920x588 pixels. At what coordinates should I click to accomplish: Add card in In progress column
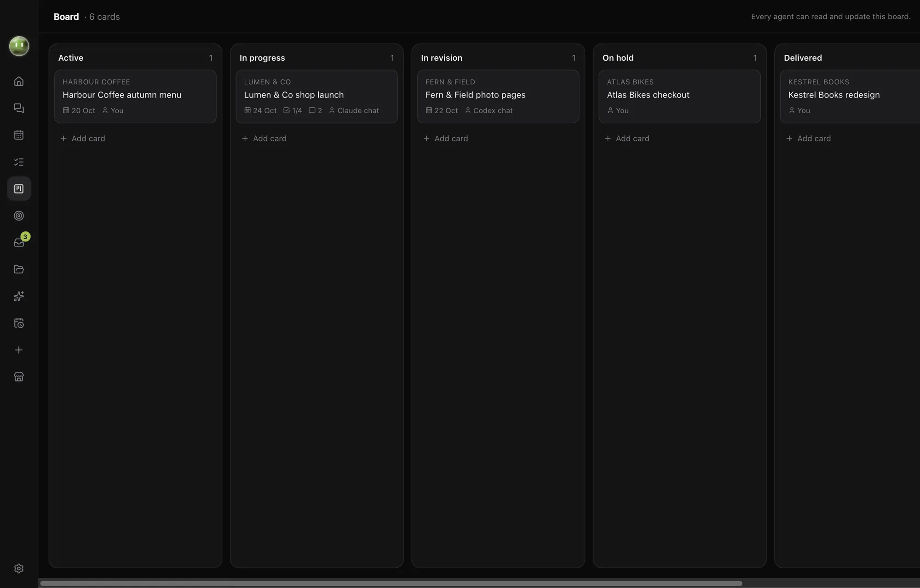(x=264, y=138)
